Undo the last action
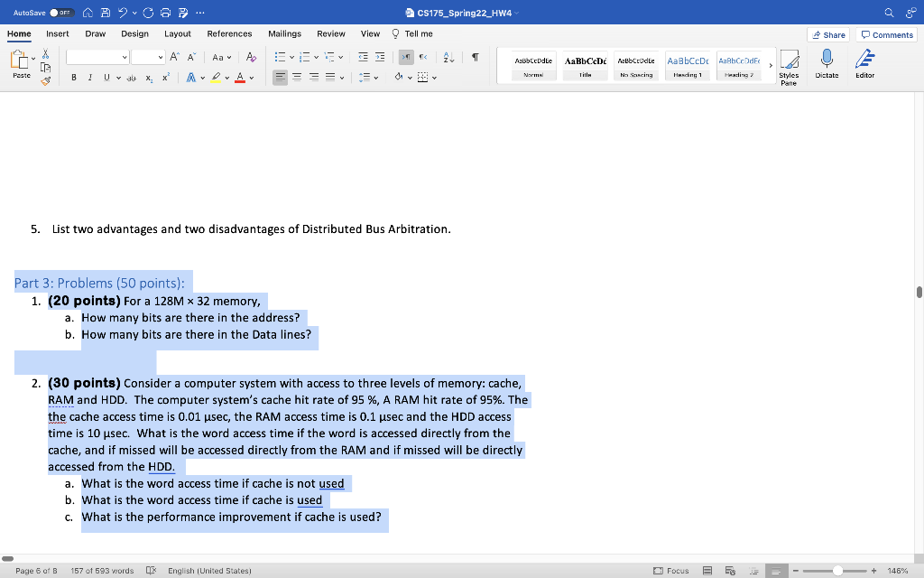Screen dimensions: 924x578 click(123, 13)
